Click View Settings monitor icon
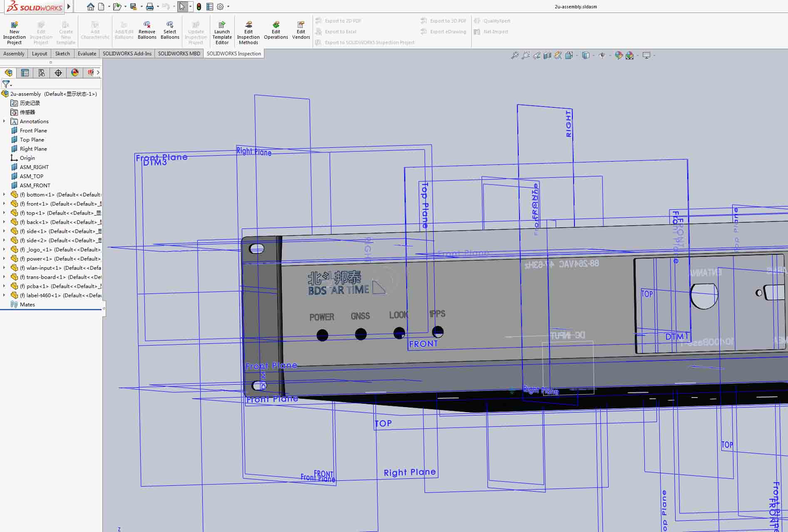Screen dimensions: 788x532 pyautogui.click(x=646, y=55)
